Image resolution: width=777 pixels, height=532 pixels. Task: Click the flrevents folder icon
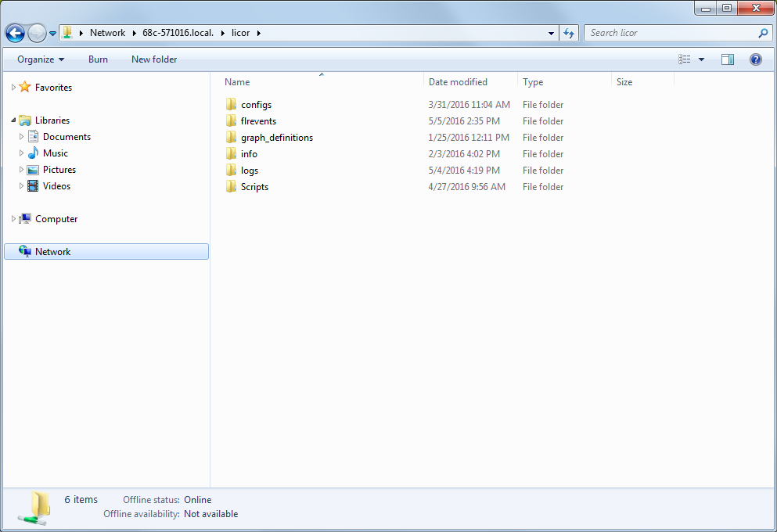coord(231,120)
